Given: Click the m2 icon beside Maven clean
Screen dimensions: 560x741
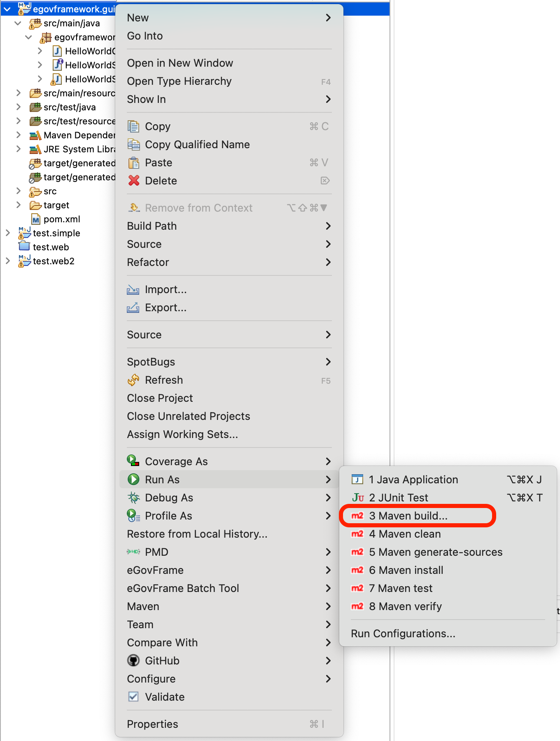Looking at the screenshot, I should [357, 534].
